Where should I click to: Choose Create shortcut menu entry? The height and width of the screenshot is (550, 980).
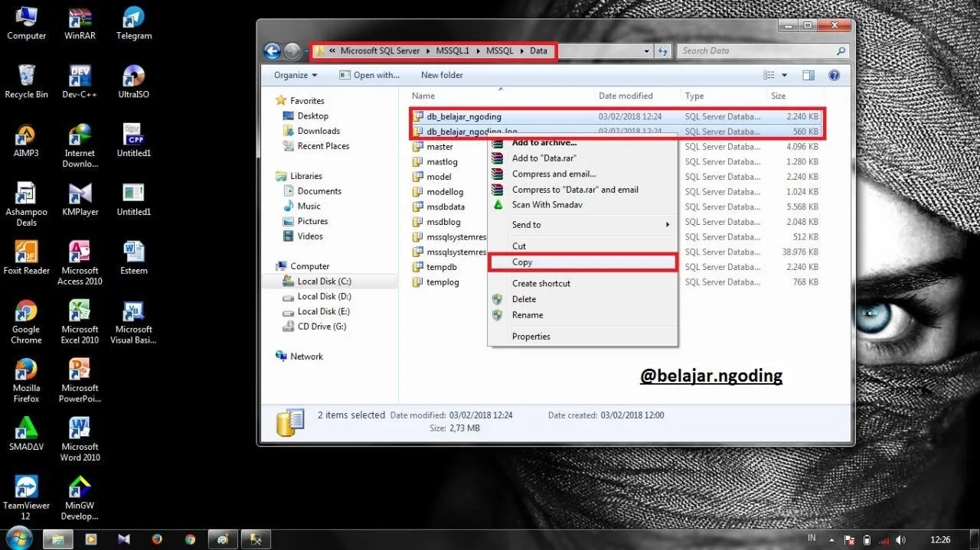pos(583,283)
